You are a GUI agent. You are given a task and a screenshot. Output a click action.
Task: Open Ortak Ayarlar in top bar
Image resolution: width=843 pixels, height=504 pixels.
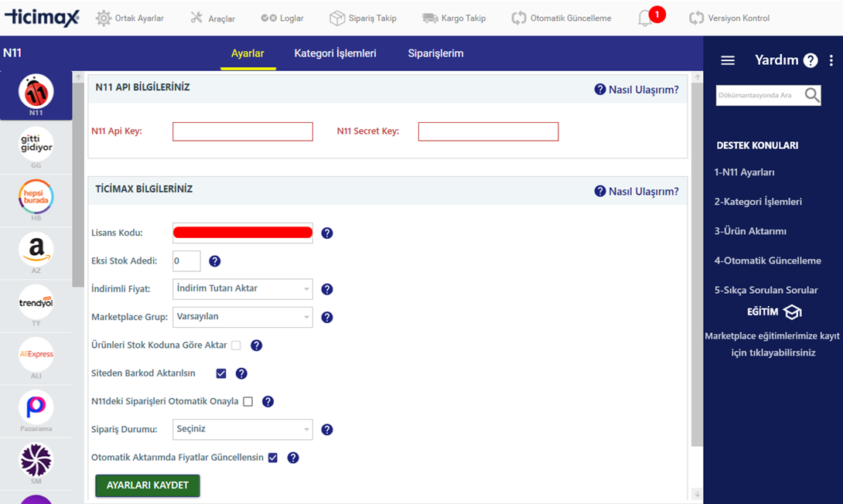(x=130, y=18)
